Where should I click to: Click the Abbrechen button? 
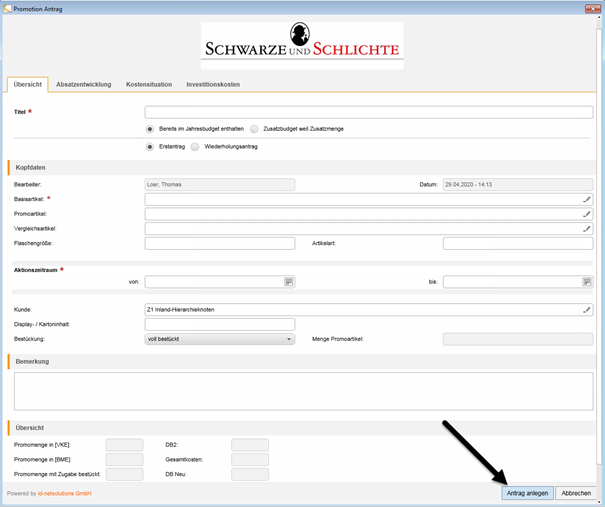[x=575, y=493]
